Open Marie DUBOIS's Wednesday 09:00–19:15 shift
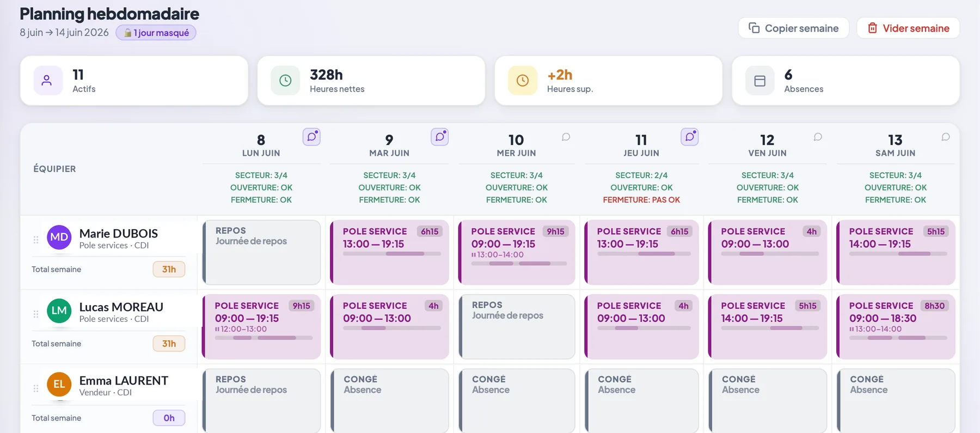980x433 pixels. pyautogui.click(x=517, y=252)
